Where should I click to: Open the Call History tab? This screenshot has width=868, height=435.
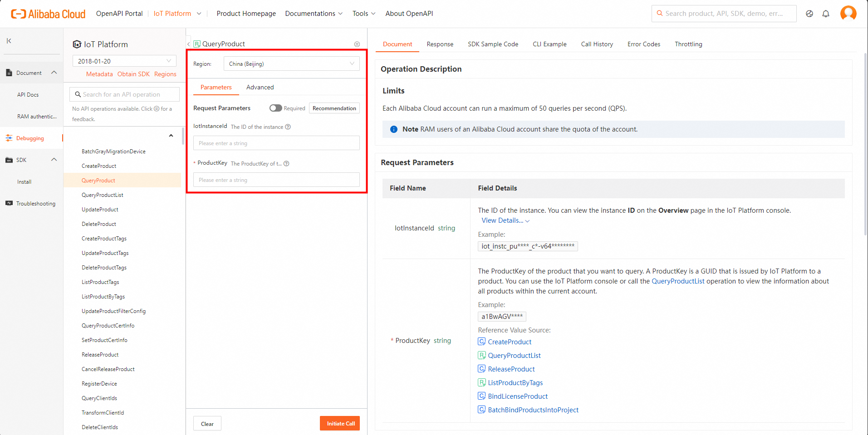coord(597,44)
